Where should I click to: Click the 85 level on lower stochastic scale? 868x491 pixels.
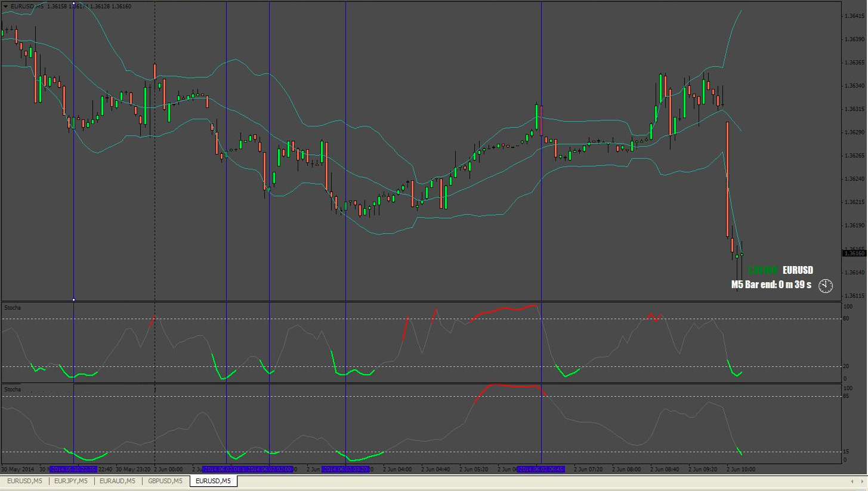pyautogui.click(x=846, y=397)
